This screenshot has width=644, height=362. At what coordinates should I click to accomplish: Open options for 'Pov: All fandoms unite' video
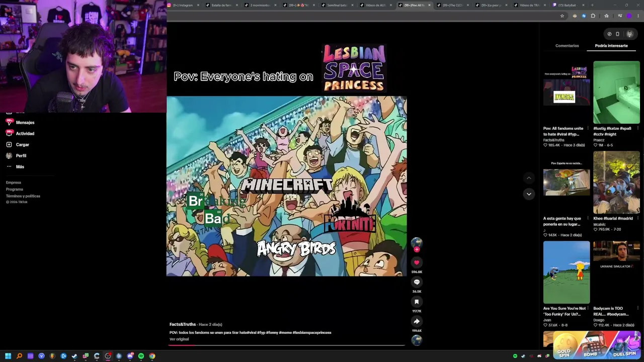[588, 129]
